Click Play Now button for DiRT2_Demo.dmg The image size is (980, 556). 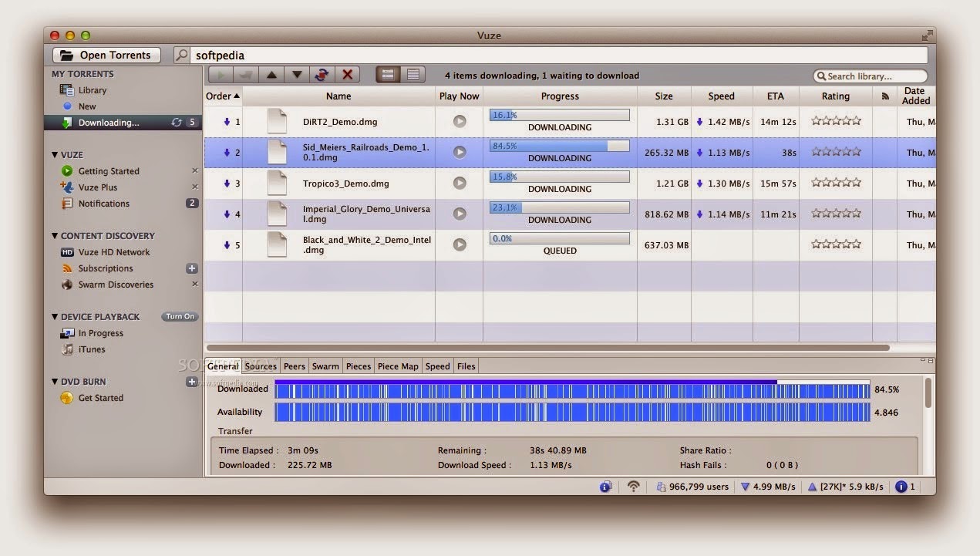pyautogui.click(x=460, y=121)
